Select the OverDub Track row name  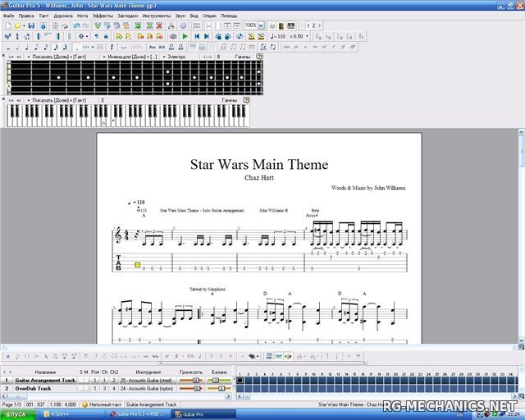(x=34, y=388)
